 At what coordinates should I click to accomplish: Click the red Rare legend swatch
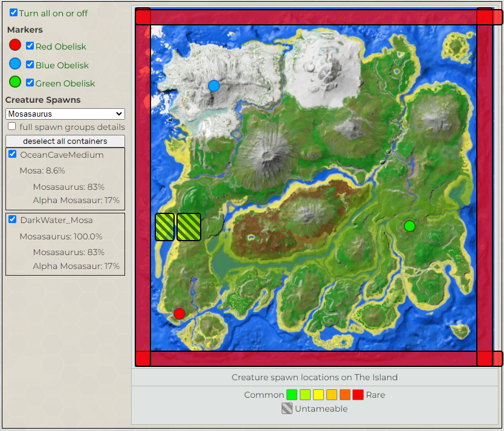click(358, 395)
